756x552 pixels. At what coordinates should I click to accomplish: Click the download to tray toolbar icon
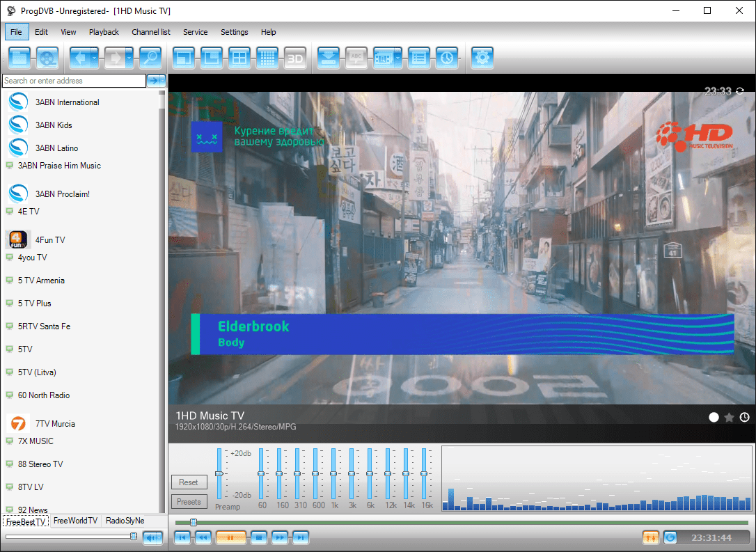click(x=329, y=58)
